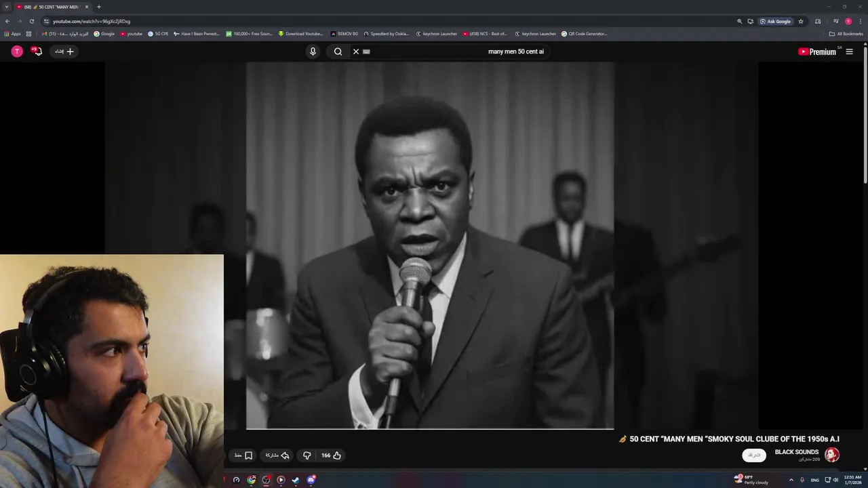Open Google Chrome from the taskbar
The image size is (868, 488).
252,480
